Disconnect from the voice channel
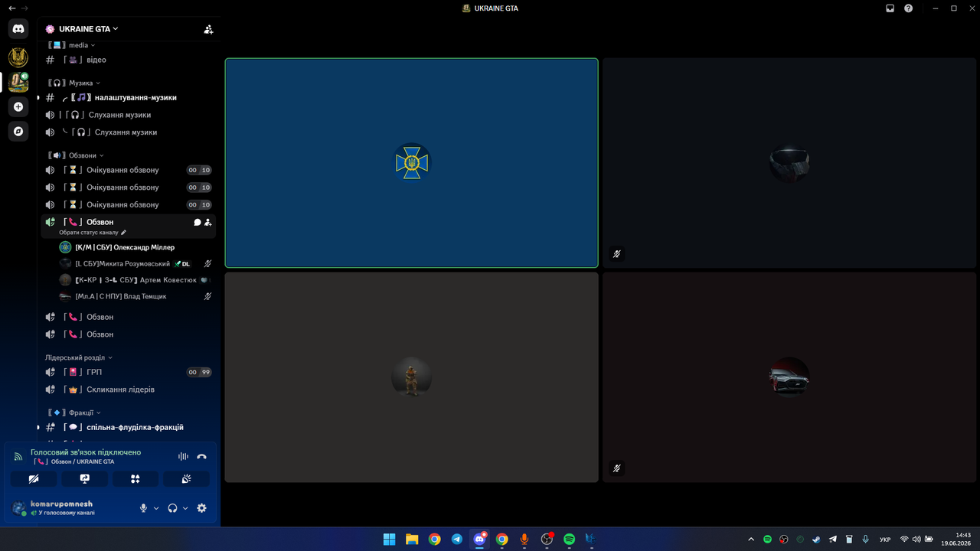The height and width of the screenshot is (551, 980). tap(201, 456)
